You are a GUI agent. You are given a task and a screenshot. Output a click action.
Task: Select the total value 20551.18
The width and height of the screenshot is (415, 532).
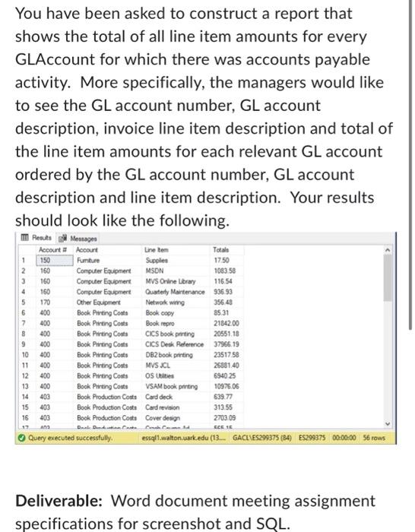[x=227, y=334]
